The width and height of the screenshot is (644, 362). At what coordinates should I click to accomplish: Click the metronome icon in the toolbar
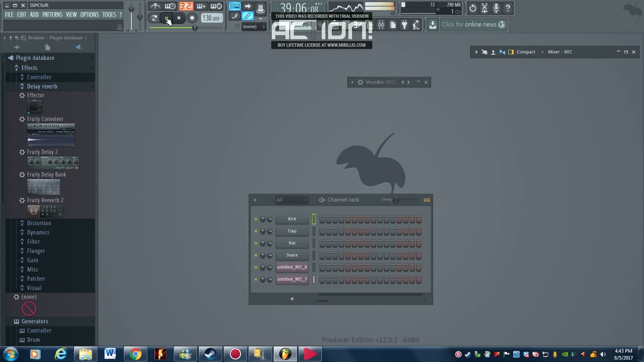[155, 7]
